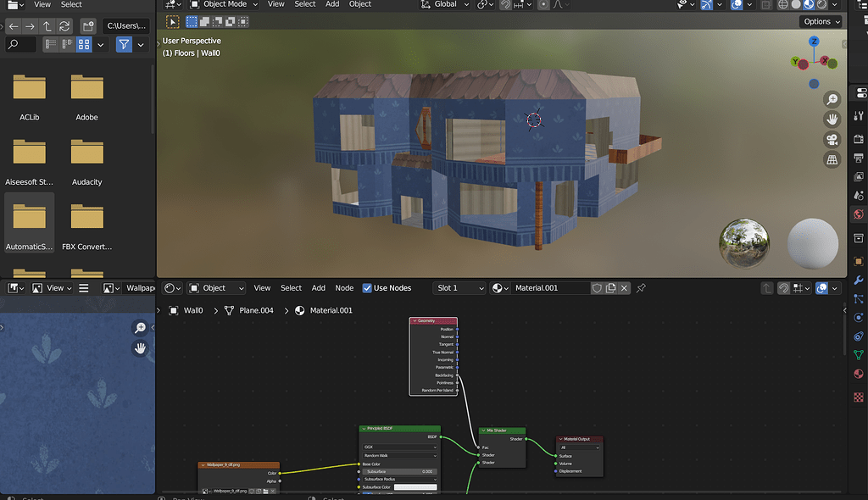The image size is (868, 500).
Task: Open shader type Object dropdown
Action: [x=216, y=288]
